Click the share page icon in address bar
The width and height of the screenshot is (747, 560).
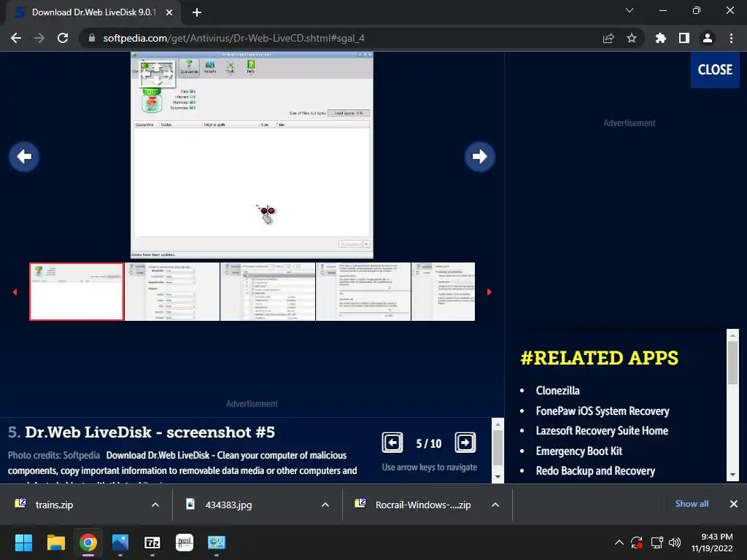608,38
